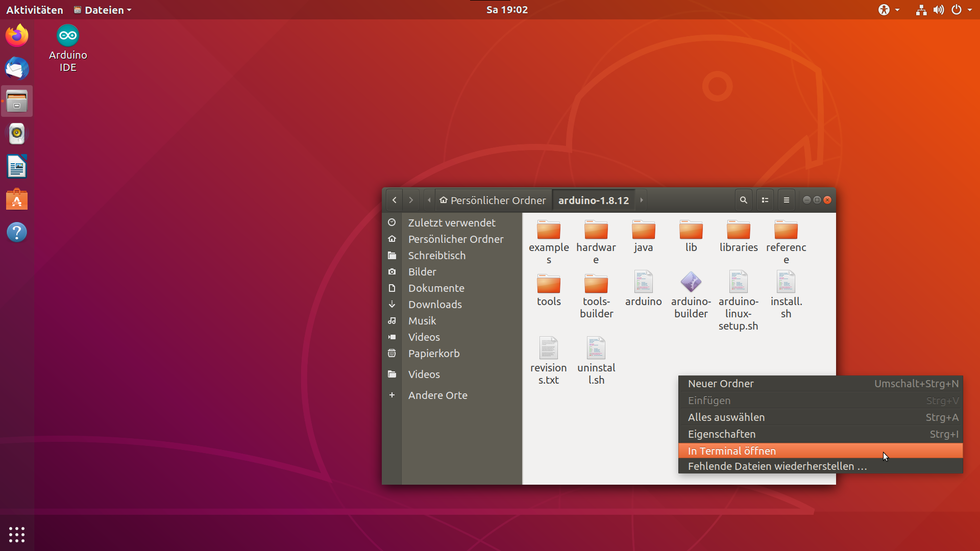Select the examples folder

tap(549, 242)
